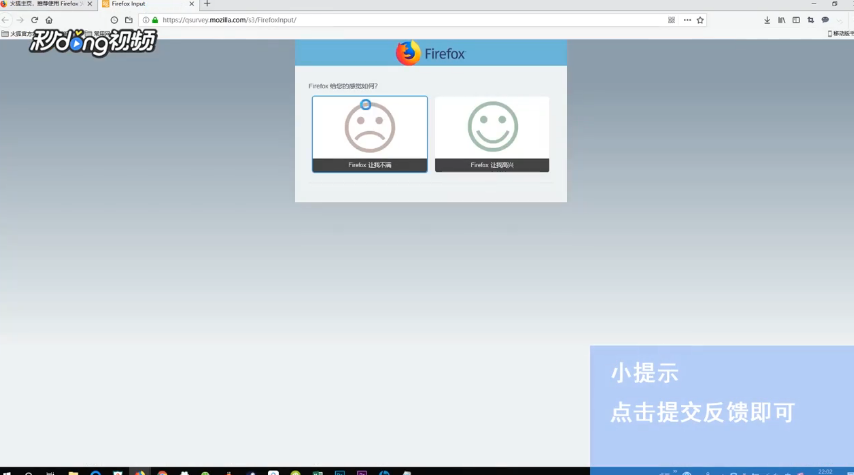Show site information via the circled i icon
854x475 pixels.
pos(146,20)
